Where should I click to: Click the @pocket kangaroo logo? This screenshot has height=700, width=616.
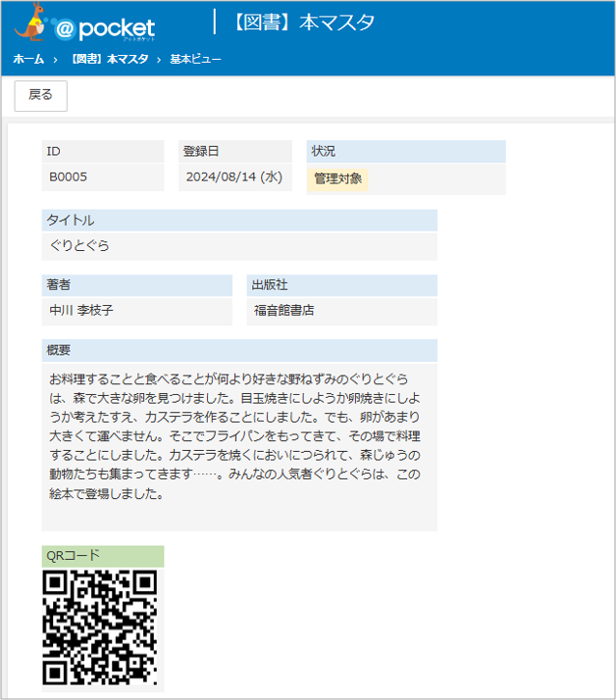point(85,24)
